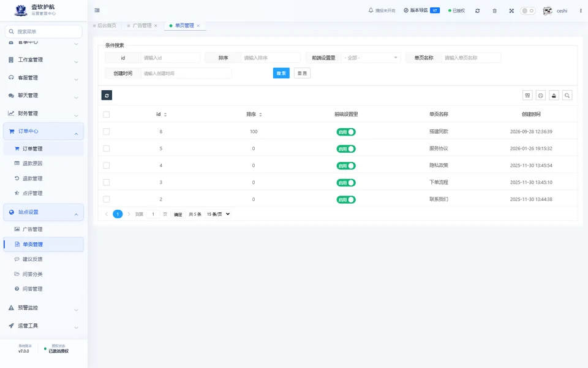
Task: Expand the 财务管理 sidebar menu
Action: pyautogui.click(x=43, y=113)
